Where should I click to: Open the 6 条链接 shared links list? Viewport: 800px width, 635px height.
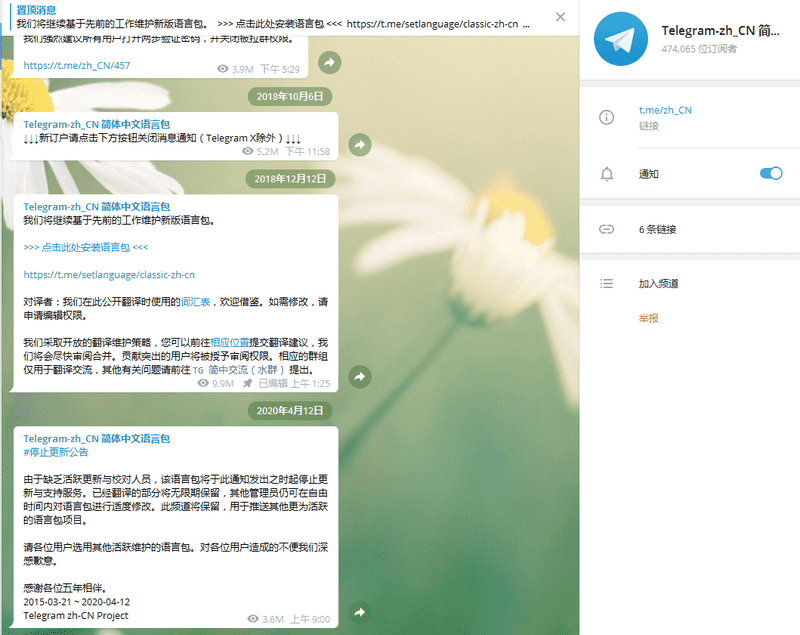coord(657,230)
